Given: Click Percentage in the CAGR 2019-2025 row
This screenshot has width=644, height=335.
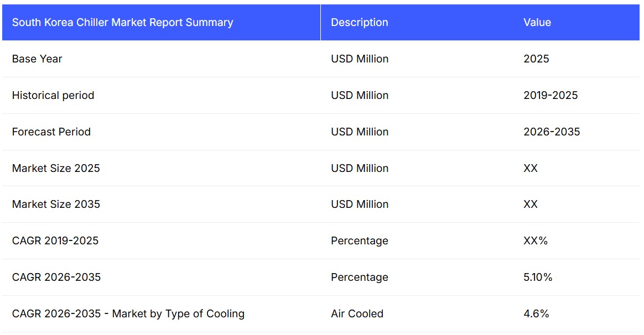Looking at the screenshot, I should [x=360, y=241].
